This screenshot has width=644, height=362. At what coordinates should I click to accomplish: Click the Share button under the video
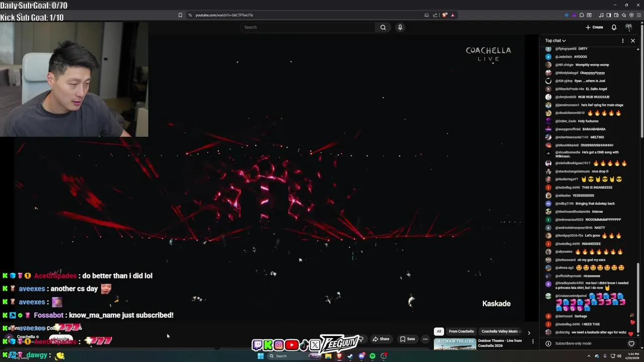click(380, 339)
